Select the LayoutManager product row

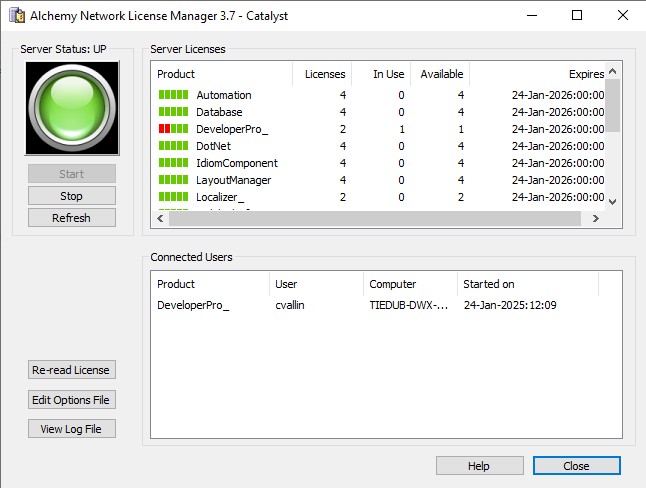pyautogui.click(x=378, y=180)
